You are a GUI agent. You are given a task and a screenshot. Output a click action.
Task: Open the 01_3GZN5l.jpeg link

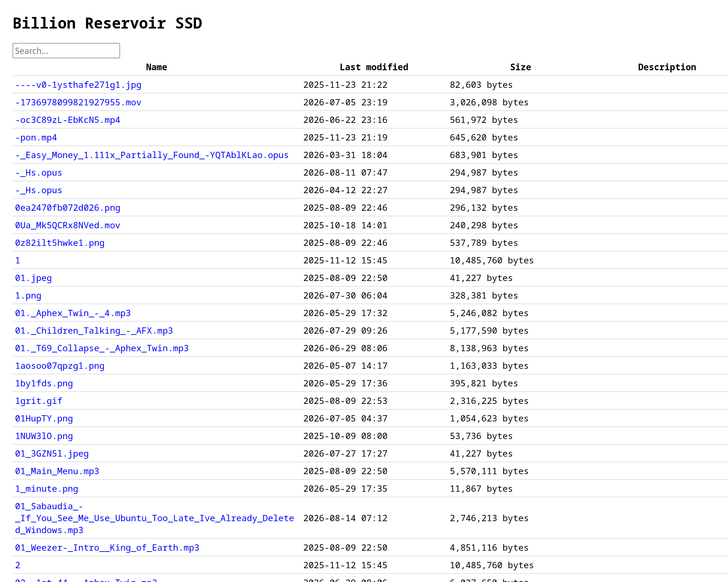[x=52, y=454]
